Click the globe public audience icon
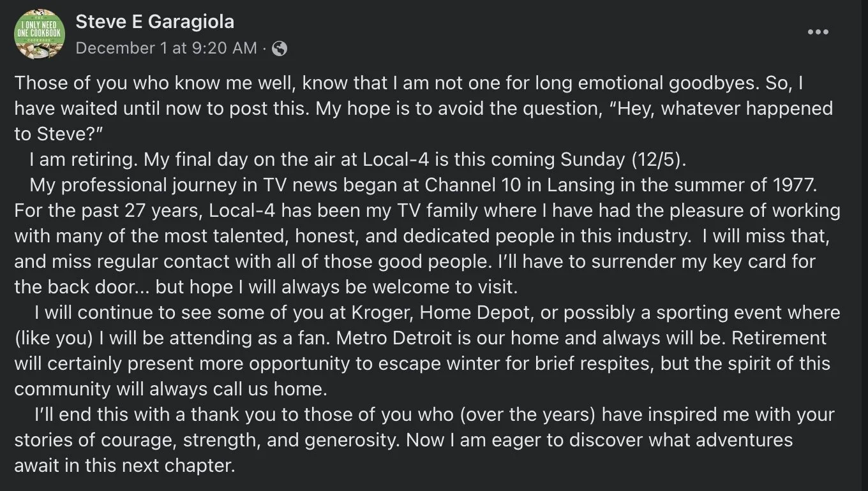Screen dimensions: 868x491 click(x=279, y=48)
